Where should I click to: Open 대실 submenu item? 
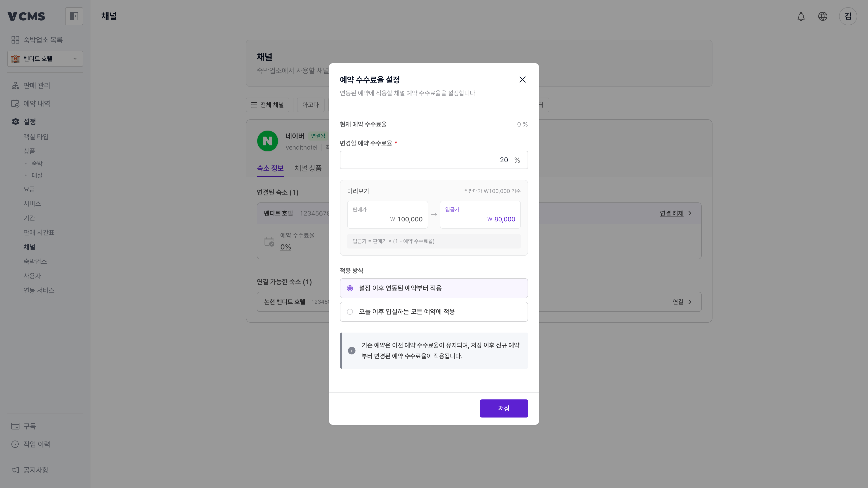pos(37,175)
